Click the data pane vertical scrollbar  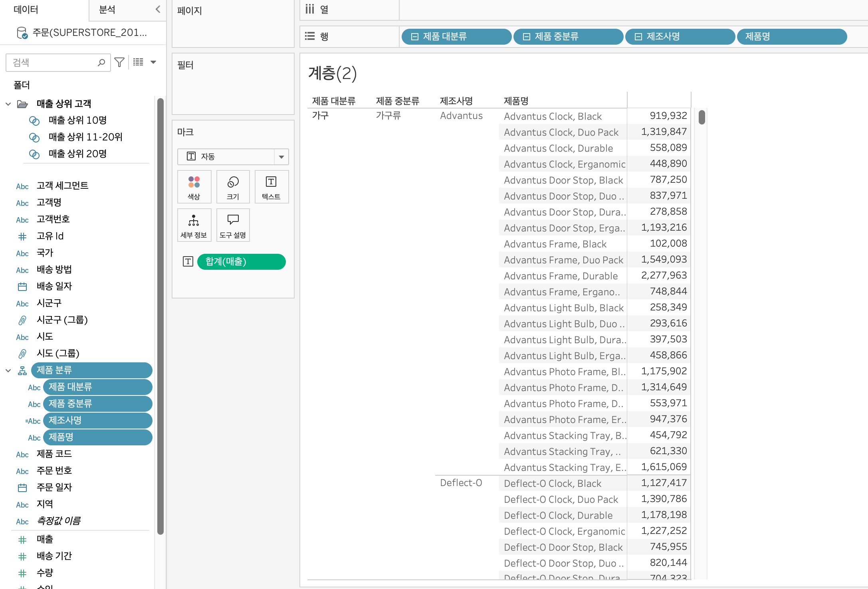click(161, 316)
